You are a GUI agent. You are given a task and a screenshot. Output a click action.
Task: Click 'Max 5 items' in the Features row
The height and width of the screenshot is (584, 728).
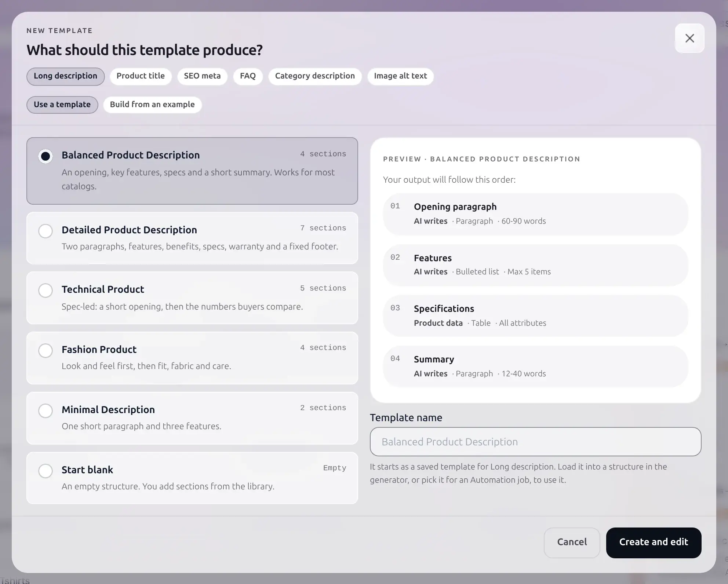tap(529, 272)
